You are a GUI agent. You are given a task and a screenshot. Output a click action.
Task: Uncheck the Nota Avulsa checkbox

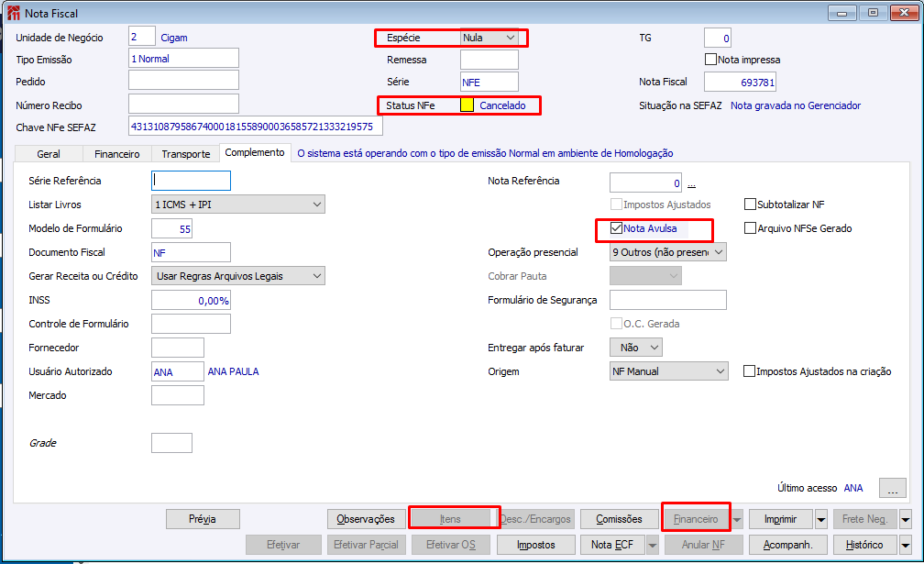pyautogui.click(x=616, y=228)
